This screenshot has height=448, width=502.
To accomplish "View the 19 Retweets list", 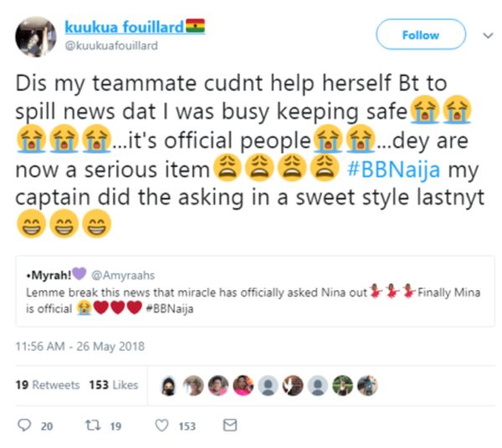I will 48,384.
